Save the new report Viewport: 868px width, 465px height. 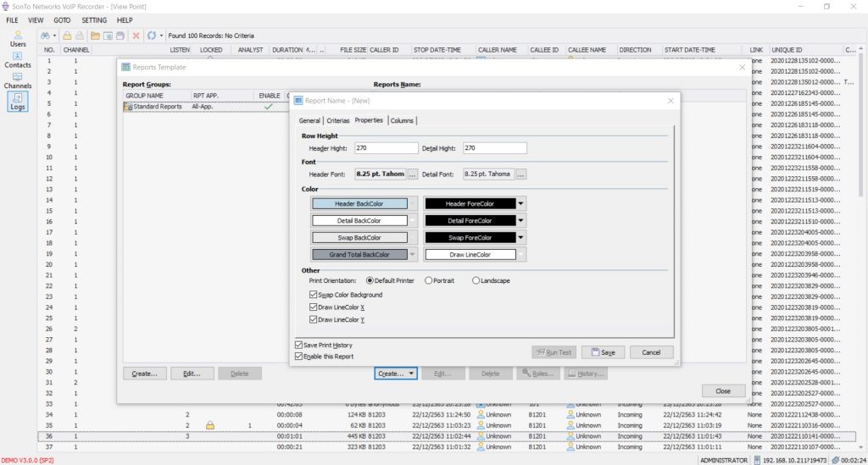[x=603, y=352]
